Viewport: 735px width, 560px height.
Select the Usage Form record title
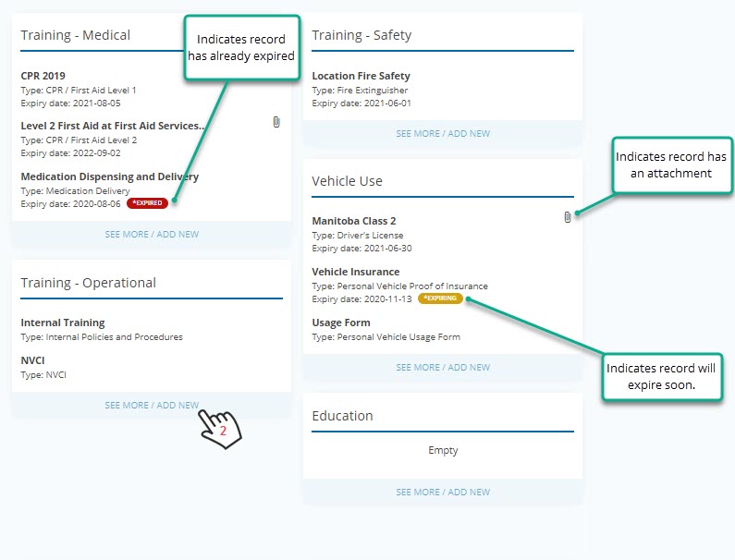pyautogui.click(x=341, y=323)
